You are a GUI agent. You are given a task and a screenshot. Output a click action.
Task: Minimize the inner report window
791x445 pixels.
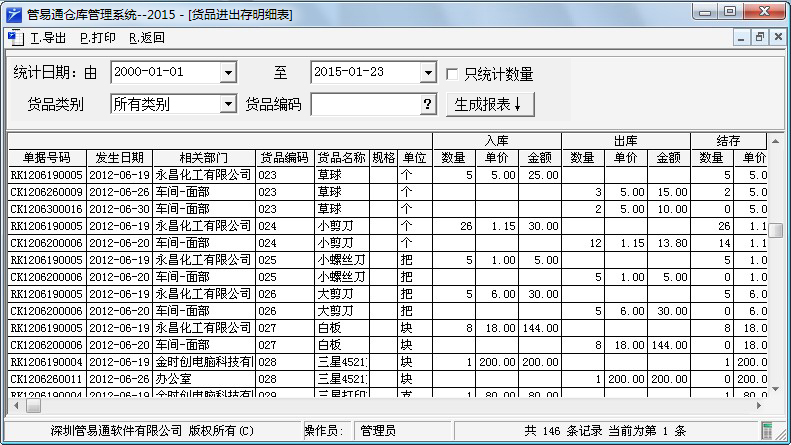tap(742, 38)
